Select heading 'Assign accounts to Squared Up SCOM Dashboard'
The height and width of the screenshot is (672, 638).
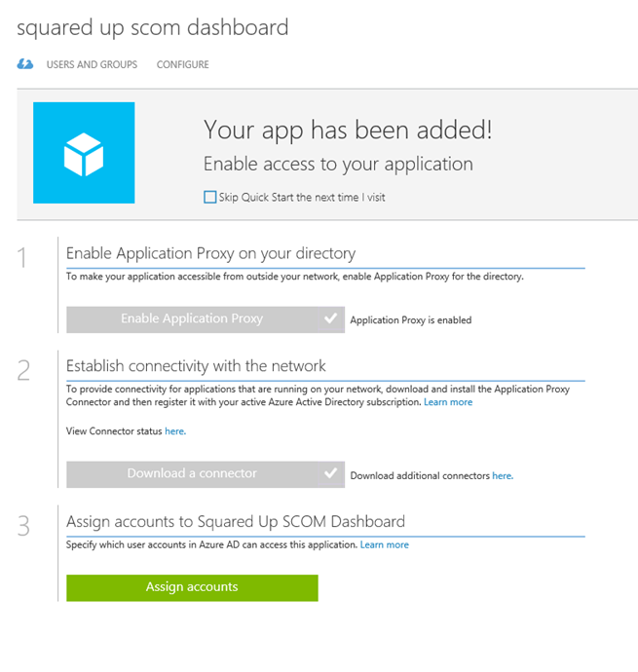(236, 522)
